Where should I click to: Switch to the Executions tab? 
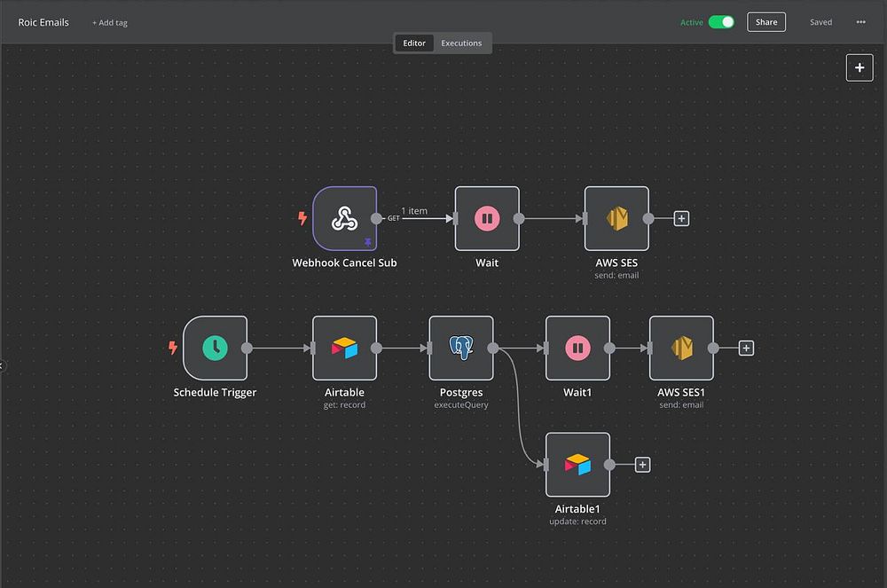pos(461,43)
